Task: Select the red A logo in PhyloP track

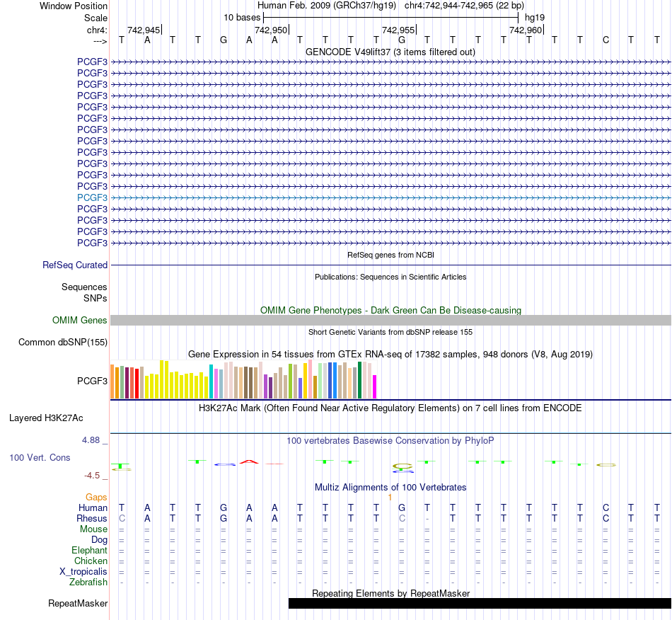Action: coord(249,461)
